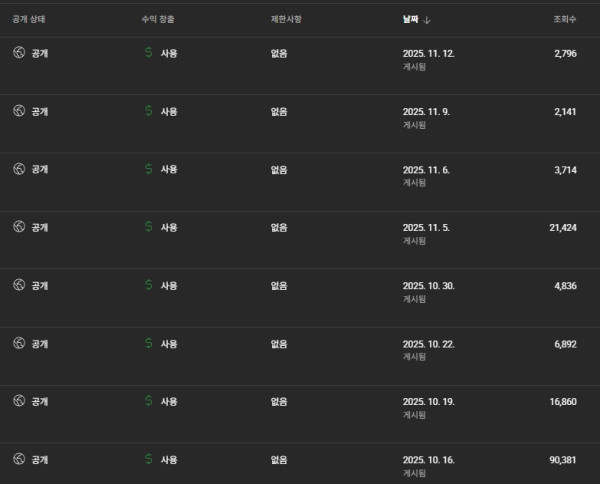
Task: Click the 2025. 11. 12. publish date
Action: 428,53
